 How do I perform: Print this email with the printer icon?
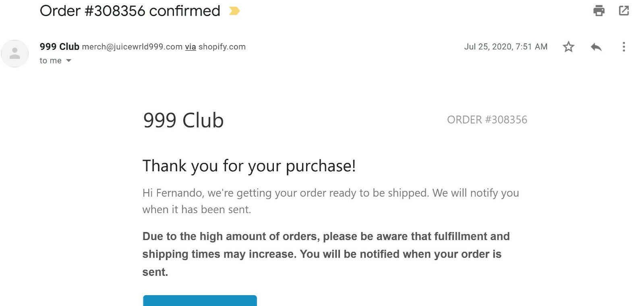click(599, 10)
